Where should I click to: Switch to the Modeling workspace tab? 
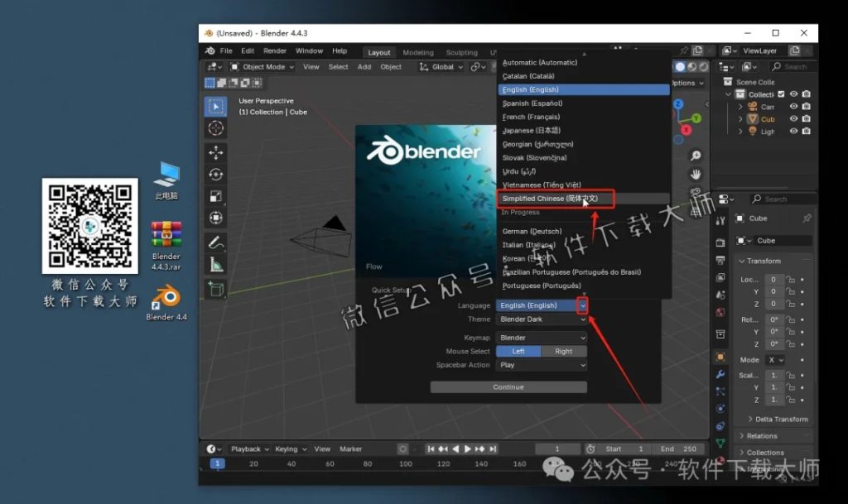click(417, 51)
